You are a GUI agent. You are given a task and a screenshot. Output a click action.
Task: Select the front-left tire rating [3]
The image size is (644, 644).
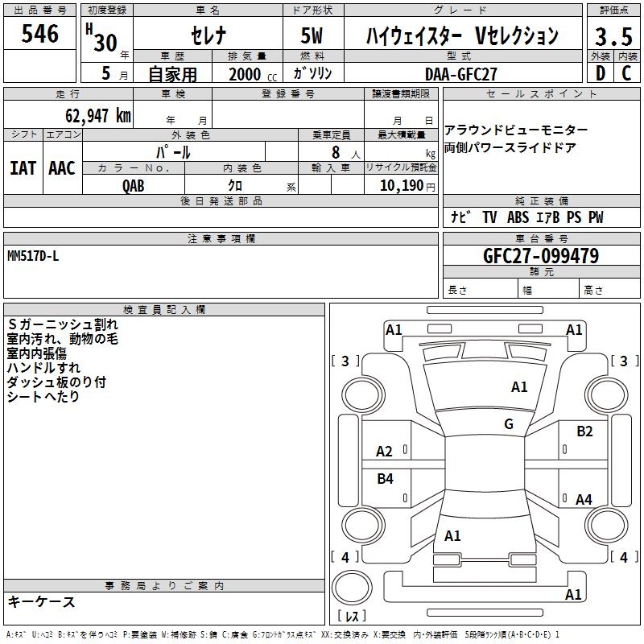346,361
